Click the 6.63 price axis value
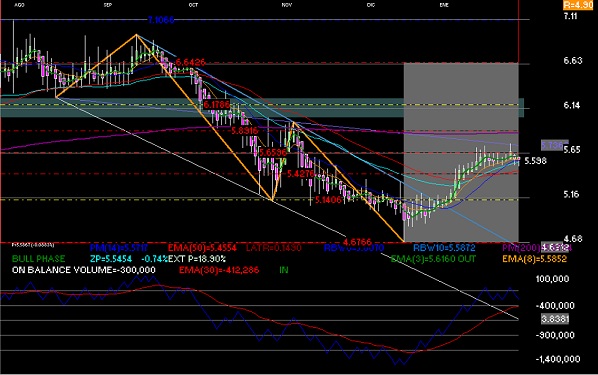 click(x=573, y=61)
